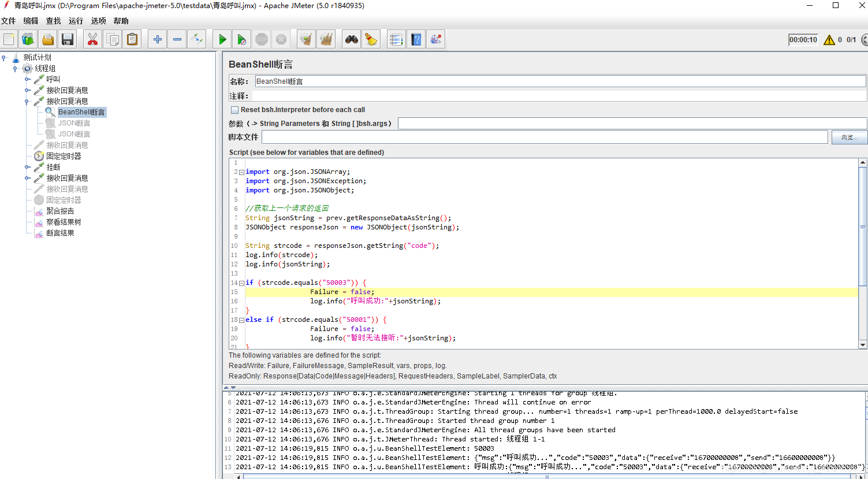Click the Paste clipboard icon
This screenshot has height=479, width=868.
132,39
